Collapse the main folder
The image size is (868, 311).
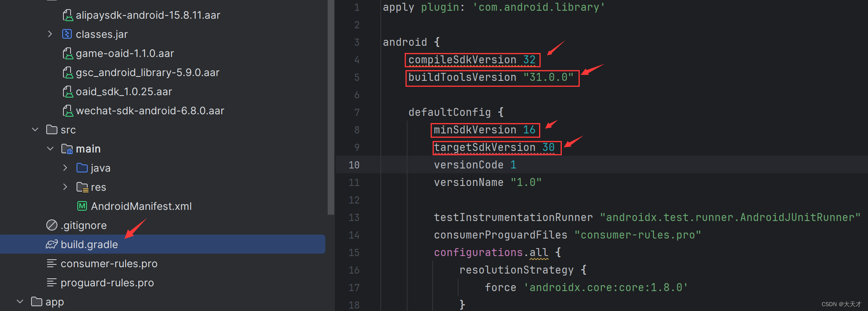click(50, 149)
